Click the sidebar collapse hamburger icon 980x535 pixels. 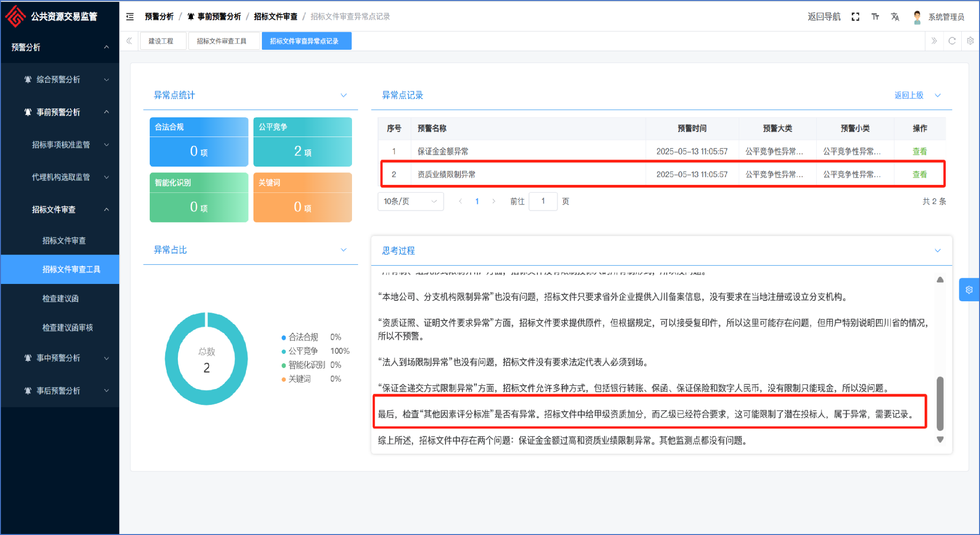pos(130,17)
